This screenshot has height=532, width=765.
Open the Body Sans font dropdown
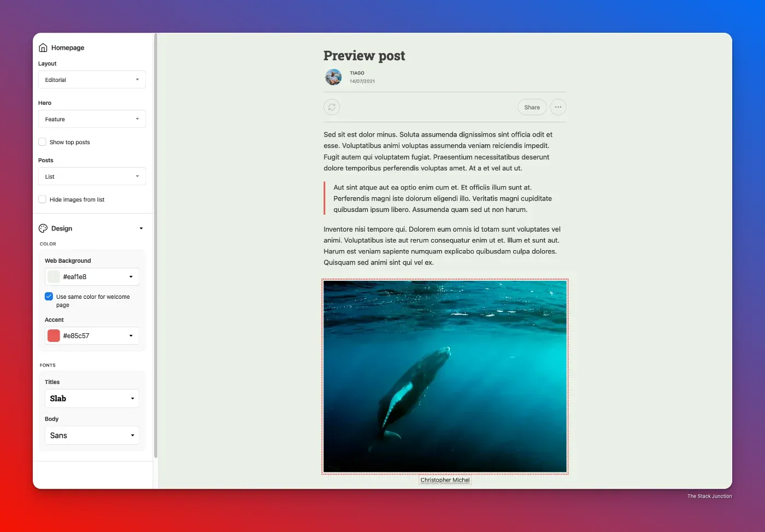[x=92, y=435]
